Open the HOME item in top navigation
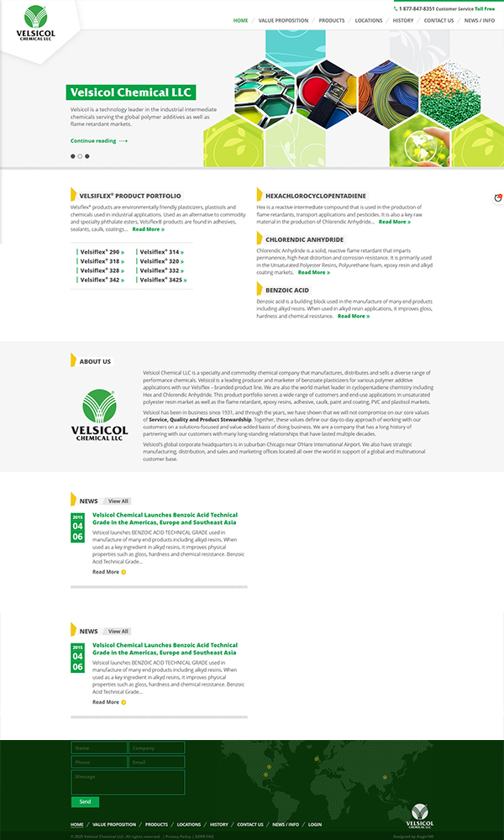Viewport: 504px width, 840px height. [240, 20]
